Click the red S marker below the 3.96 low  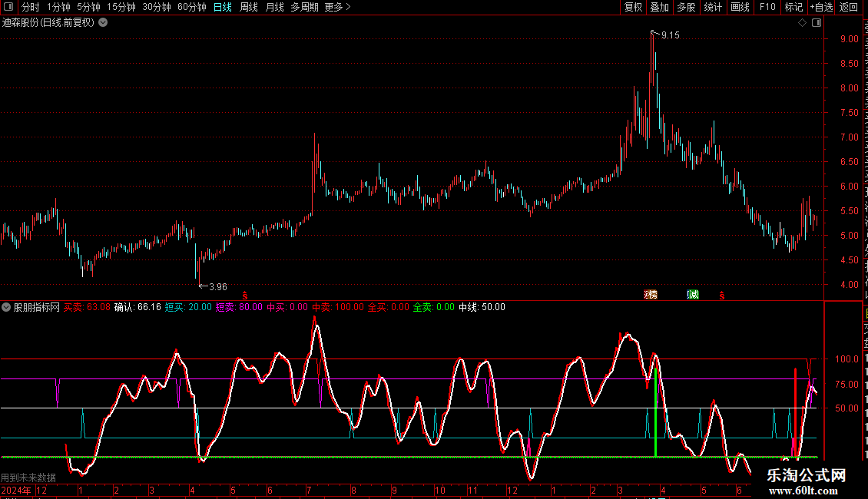(x=245, y=296)
